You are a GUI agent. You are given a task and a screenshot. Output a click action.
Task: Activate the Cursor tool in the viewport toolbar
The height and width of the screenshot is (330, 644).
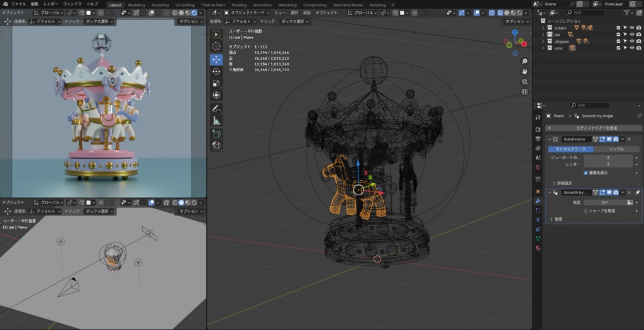216,47
